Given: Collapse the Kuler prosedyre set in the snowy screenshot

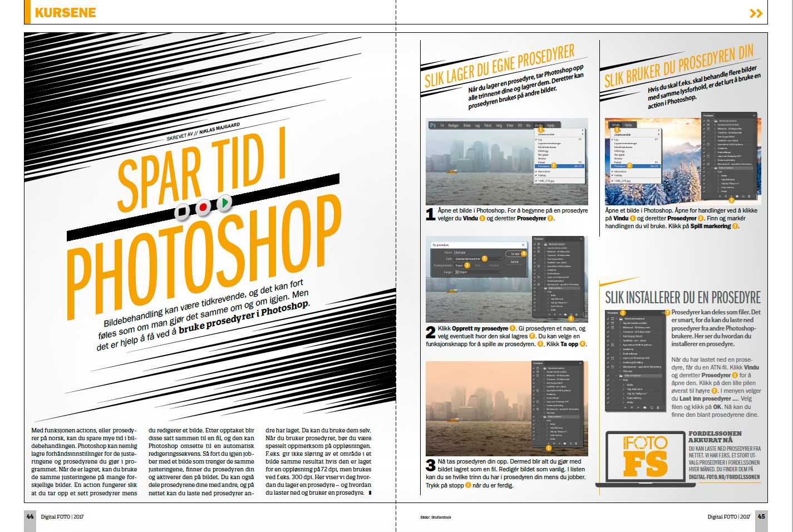Looking at the screenshot, I should tap(711, 168).
